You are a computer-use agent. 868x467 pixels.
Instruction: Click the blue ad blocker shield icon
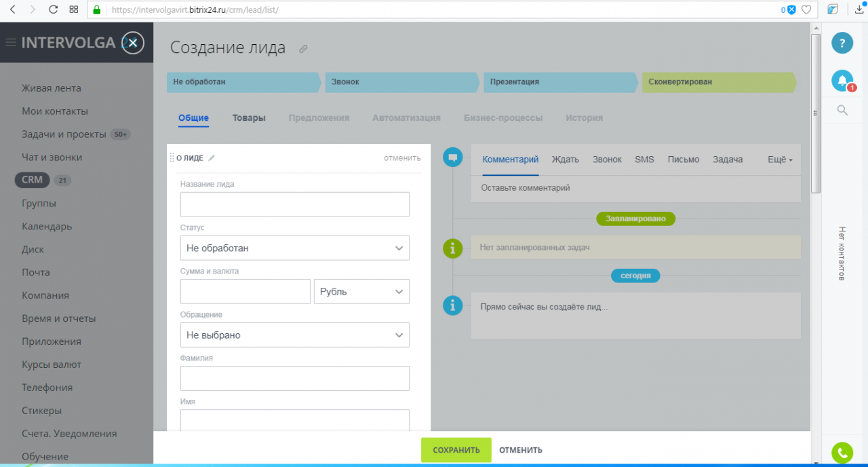pos(791,10)
